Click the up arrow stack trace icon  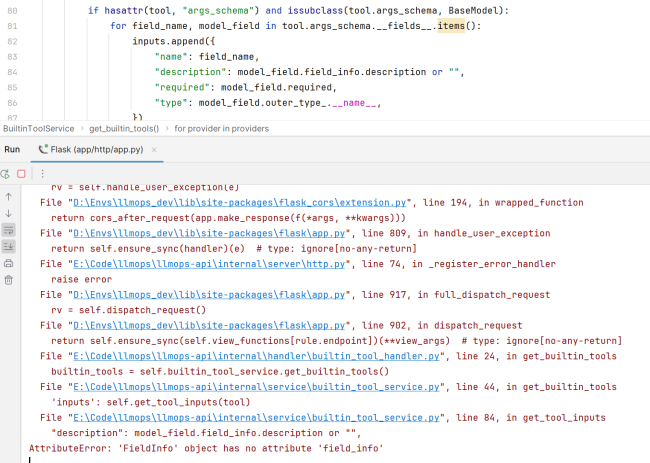click(9, 197)
